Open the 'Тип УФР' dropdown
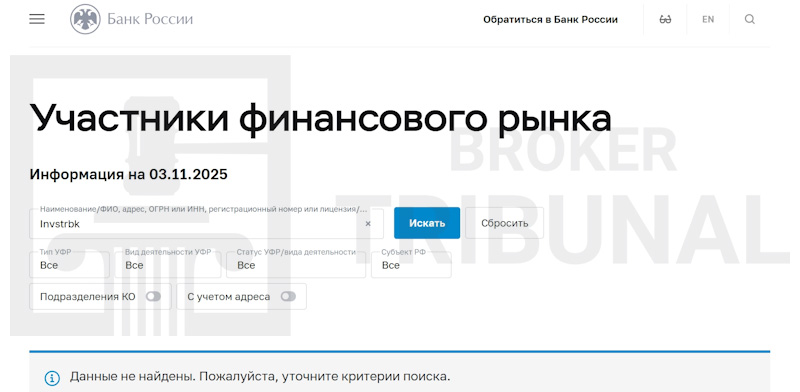Image resolution: width=800 pixels, height=392 pixels. pyautogui.click(x=69, y=264)
